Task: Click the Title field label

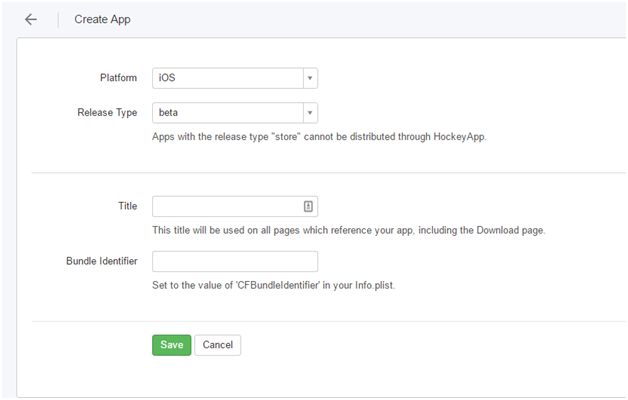Action: 127,206
